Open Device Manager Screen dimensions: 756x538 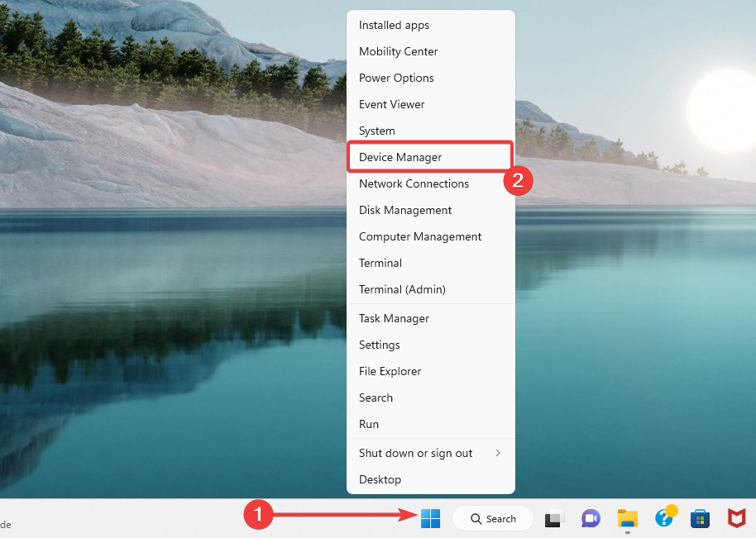400,157
